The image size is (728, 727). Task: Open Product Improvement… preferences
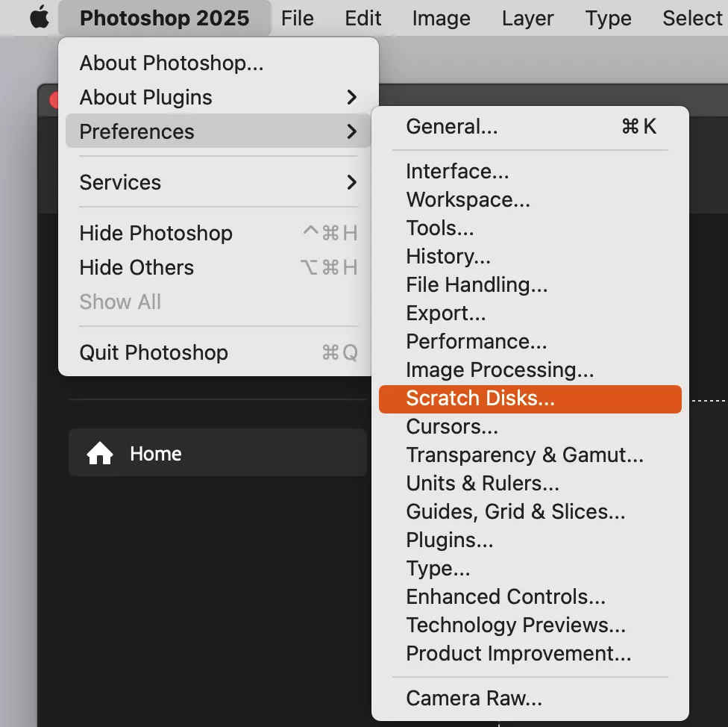coord(530,654)
